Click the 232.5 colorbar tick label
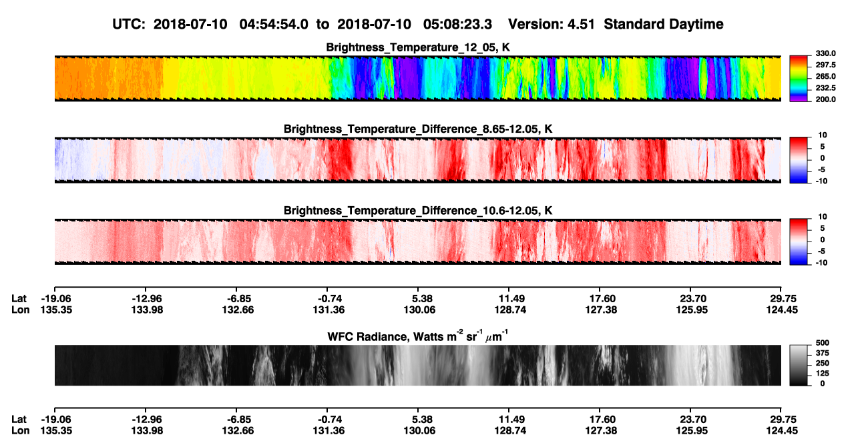The image size is (868, 445). click(x=825, y=88)
